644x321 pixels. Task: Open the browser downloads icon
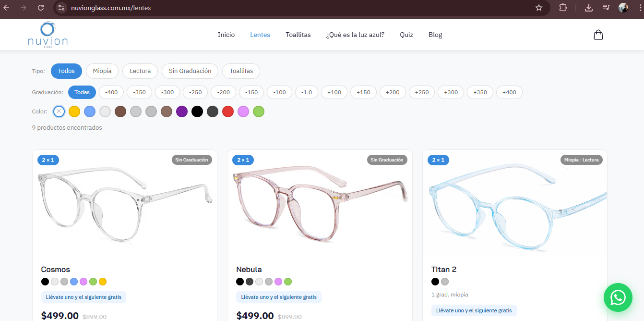click(x=589, y=8)
